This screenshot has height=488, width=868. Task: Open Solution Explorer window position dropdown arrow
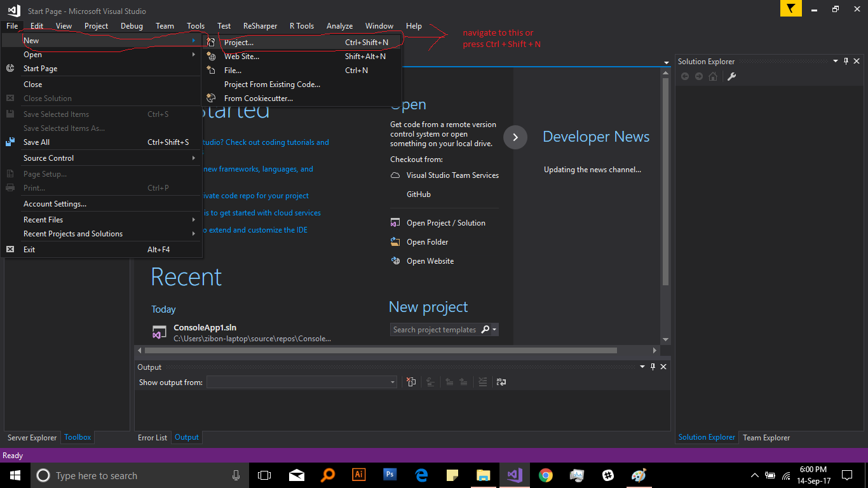point(836,62)
